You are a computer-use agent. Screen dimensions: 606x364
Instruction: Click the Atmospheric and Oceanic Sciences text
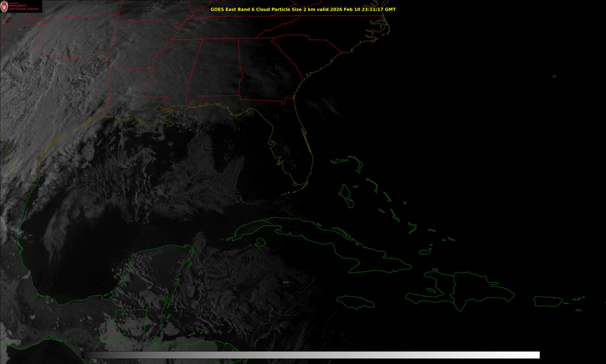(x=24, y=7)
